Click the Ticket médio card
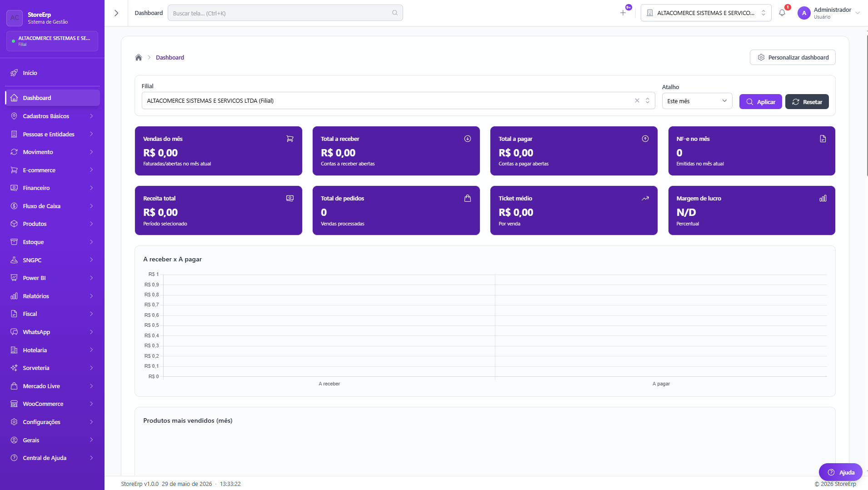The width and height of the screenshot is (868, 490). (x=574, y=210)
